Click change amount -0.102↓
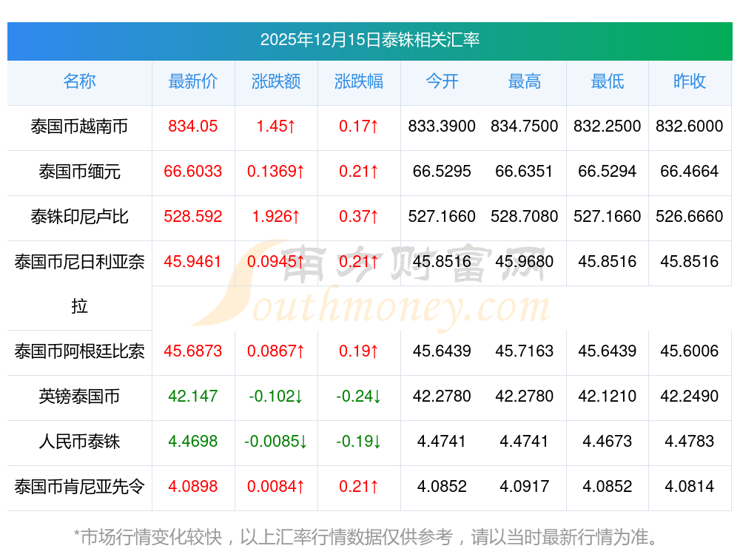This screenshot has height=560, width=740. (276, 397)
